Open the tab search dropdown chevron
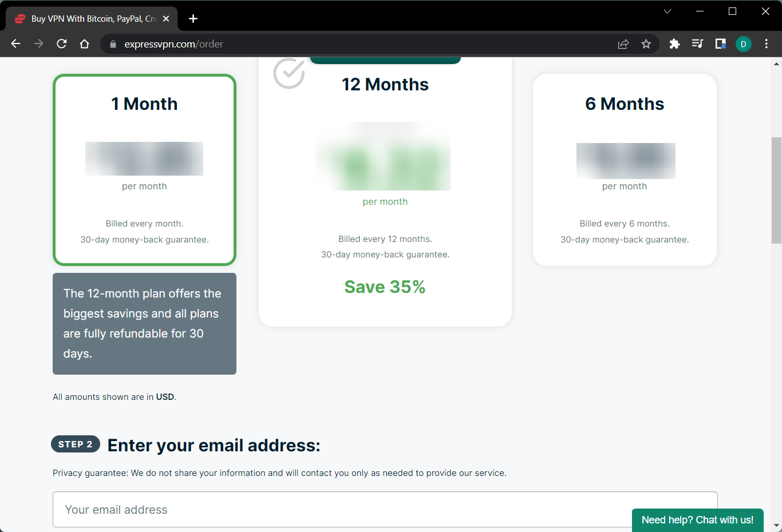 tap(667, 11)
